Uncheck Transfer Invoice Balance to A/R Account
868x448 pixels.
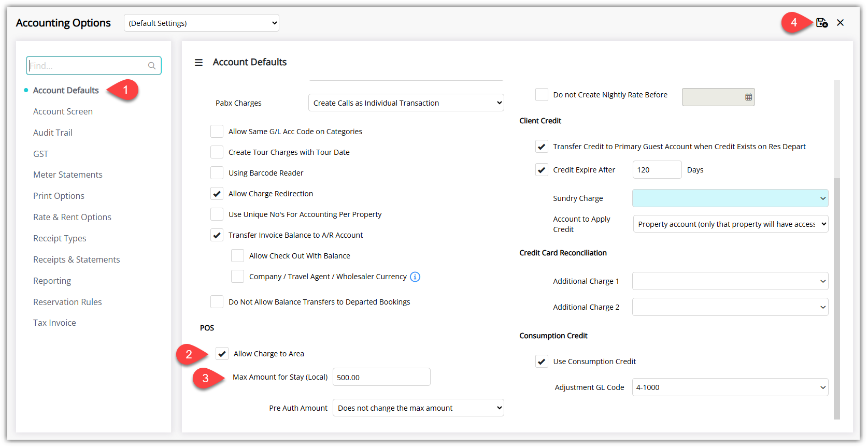[217, 235]
